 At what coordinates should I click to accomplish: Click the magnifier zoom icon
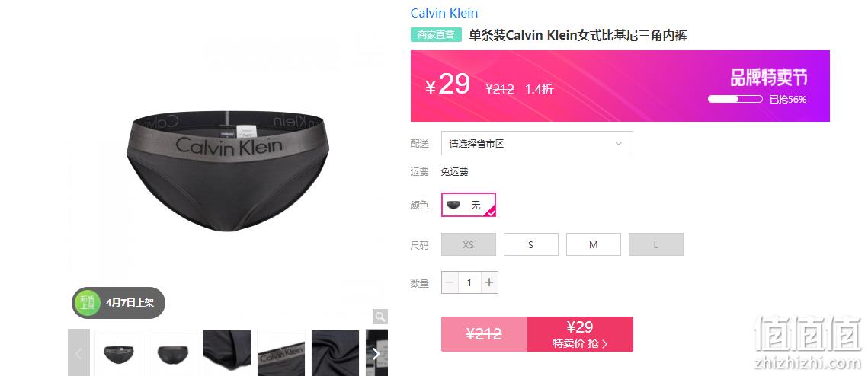[x=380, y=317]
